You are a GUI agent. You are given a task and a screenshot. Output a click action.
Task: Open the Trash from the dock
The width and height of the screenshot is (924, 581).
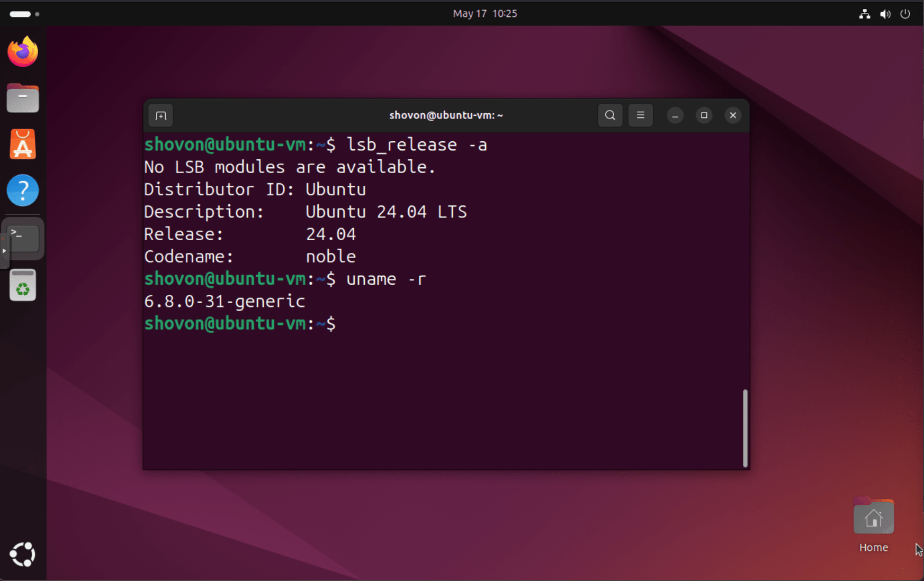pyautogui.click(x=22, y=285)
